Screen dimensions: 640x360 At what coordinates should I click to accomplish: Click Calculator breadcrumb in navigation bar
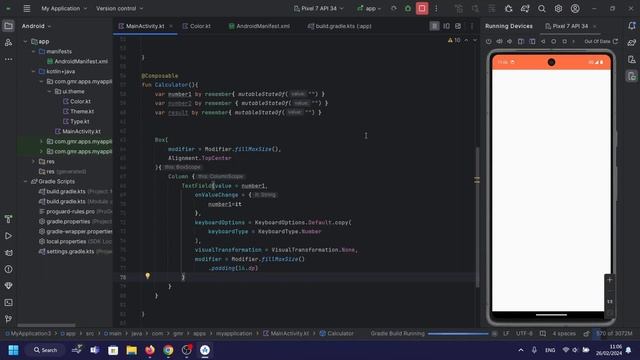(337, 333)
